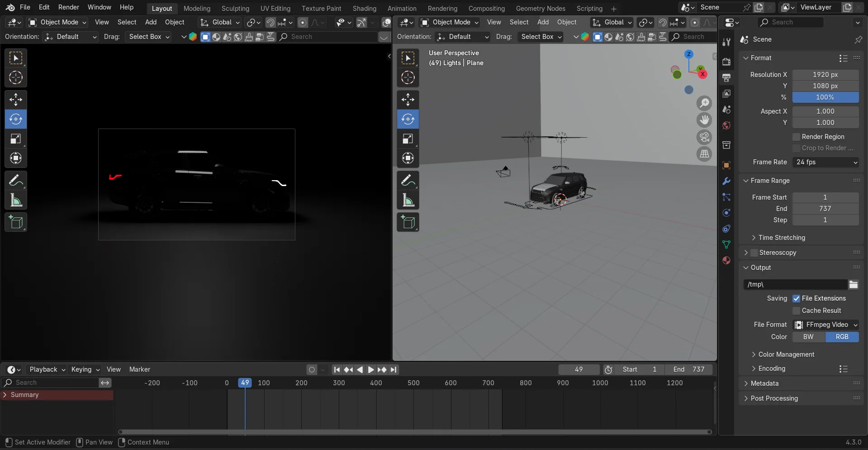
Task: Open the timeline Marker menu
Action: (140, 369)
